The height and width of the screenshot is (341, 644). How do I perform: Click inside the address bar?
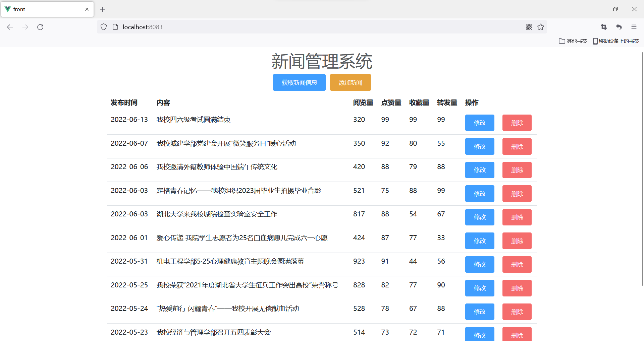235,27
